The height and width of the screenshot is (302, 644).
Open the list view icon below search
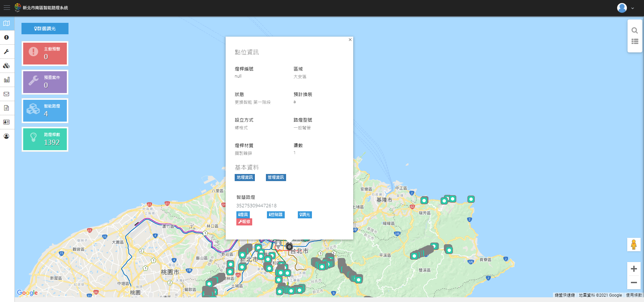click(635, 42)
